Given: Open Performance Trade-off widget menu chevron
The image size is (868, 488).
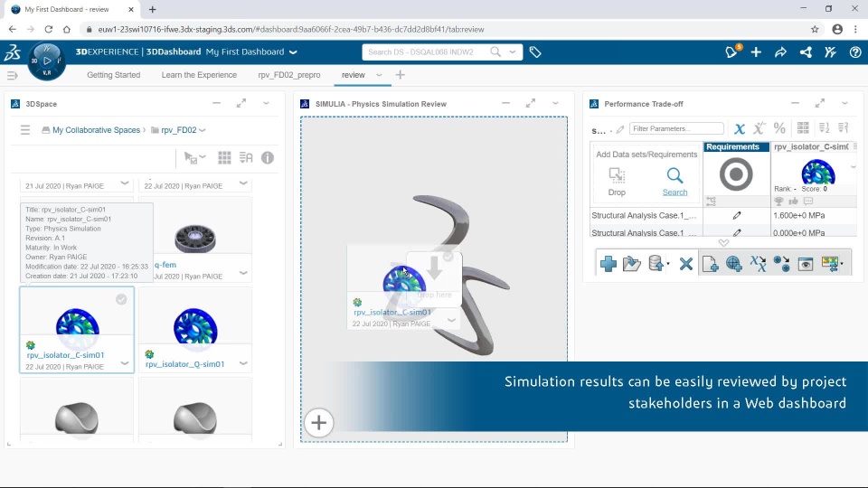Looking at the screenshot, I should coord(844,103).
